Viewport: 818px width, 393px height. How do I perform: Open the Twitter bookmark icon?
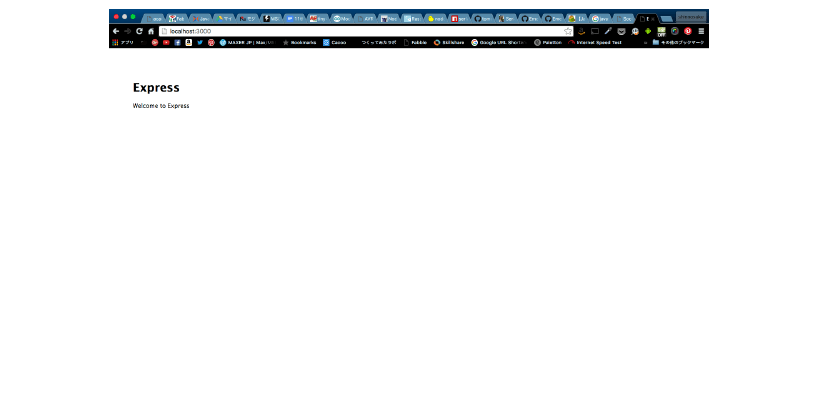pos(200,43)
